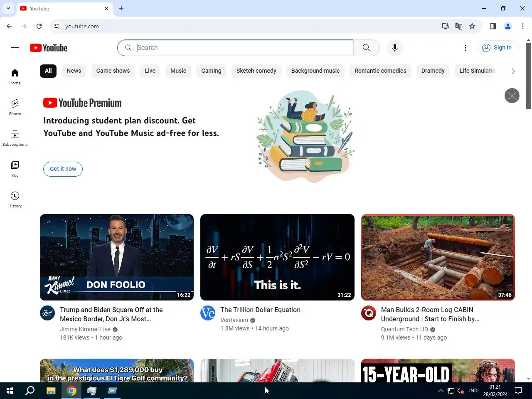Click Get it now button
532x399 pixels.
63,169
